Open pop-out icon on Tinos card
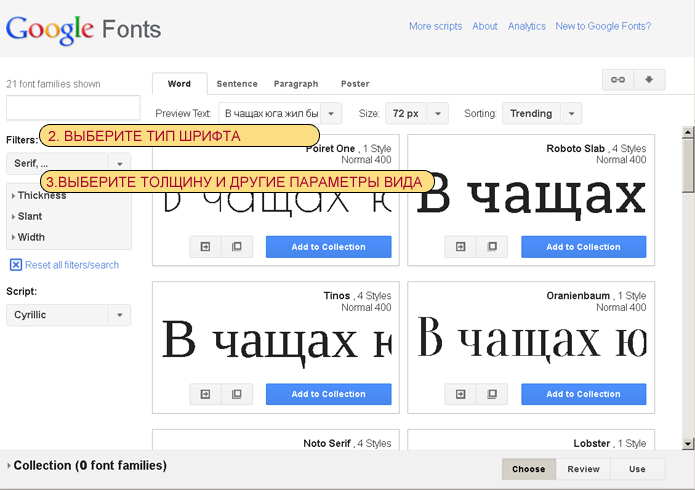The height and width of the screenshot is (490, 695). click(237, 394)
